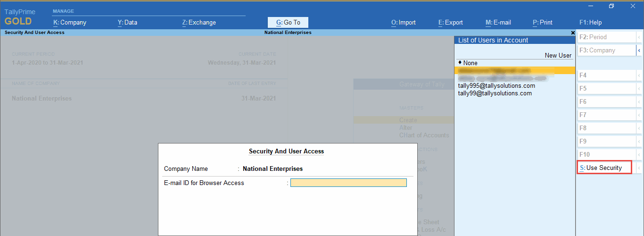Click the F2: Period button
The height and width of the screenshot is (236, 644).
606,37
